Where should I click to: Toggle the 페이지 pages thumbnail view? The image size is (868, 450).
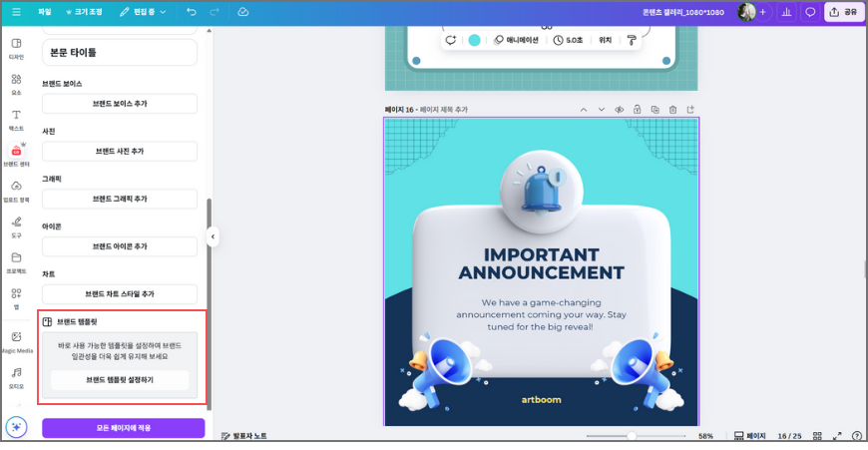749,436
